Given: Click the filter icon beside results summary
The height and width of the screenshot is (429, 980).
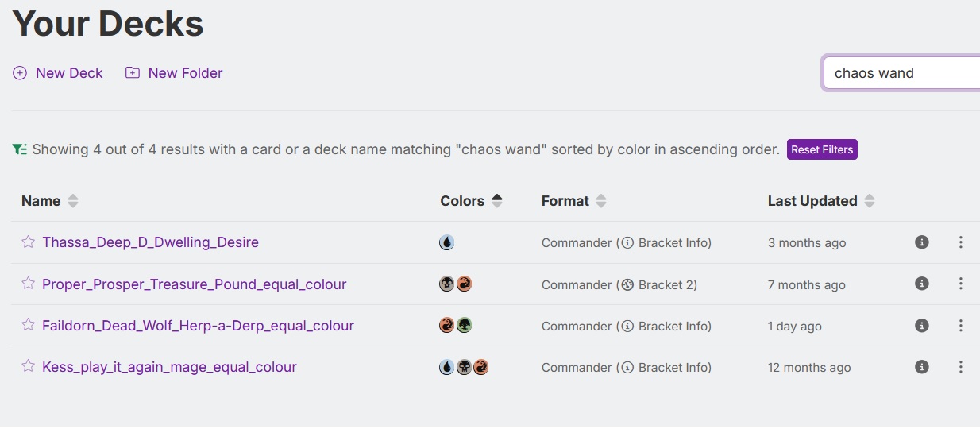Looking at the screenshot, I should pyautogui.click(x=20, y=149).
